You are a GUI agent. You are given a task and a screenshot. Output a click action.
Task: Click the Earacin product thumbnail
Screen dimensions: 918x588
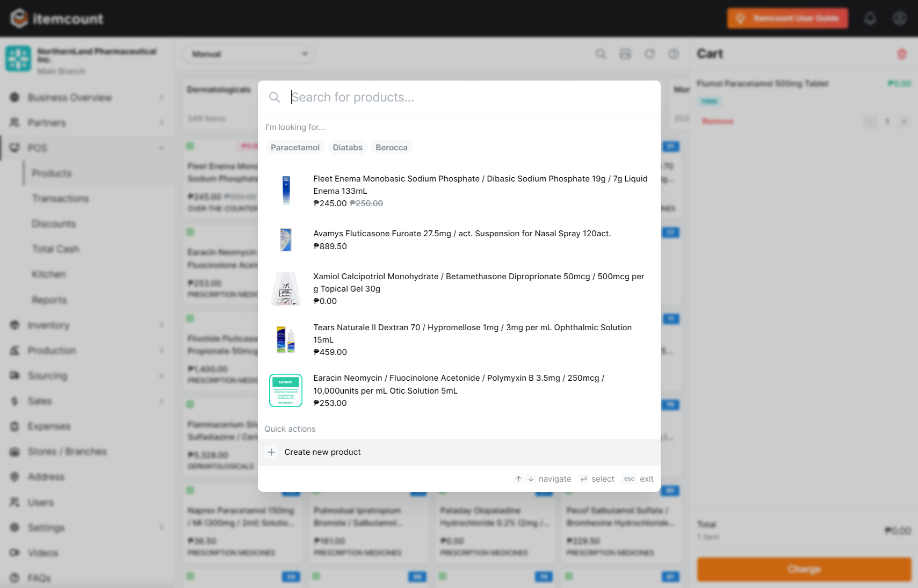click(x=286, y=390)
